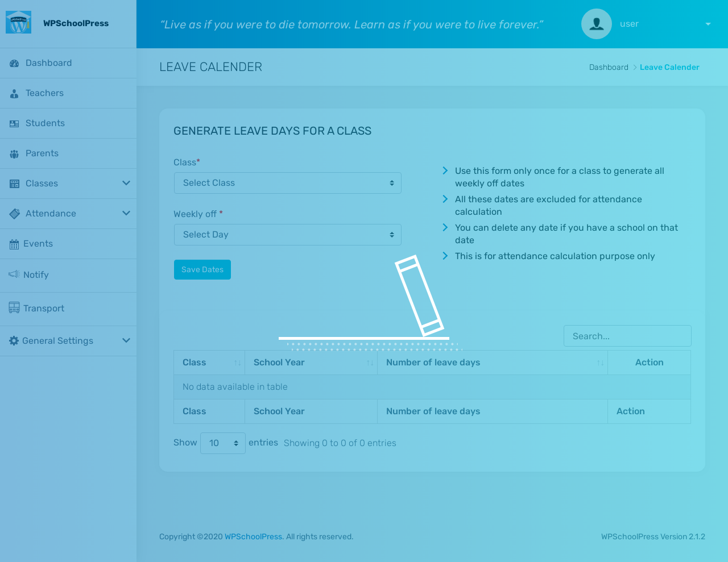Viewport: 728px width, 562px height.
Task: Click the Dashboard gauge icon in sidebar
Action: point(14,64)
